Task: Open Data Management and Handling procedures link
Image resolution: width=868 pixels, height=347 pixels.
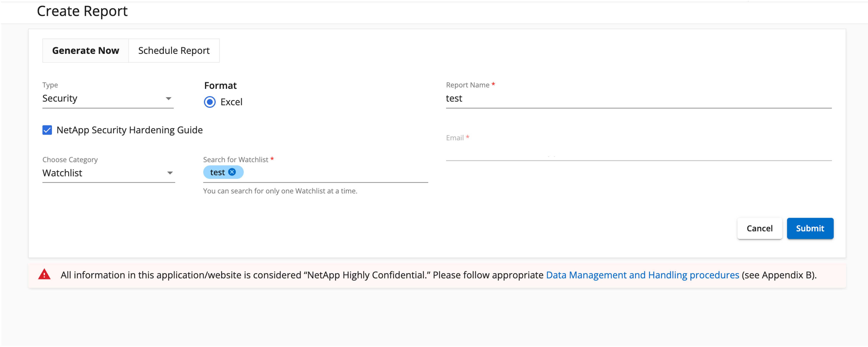Action: click(643, 275)
